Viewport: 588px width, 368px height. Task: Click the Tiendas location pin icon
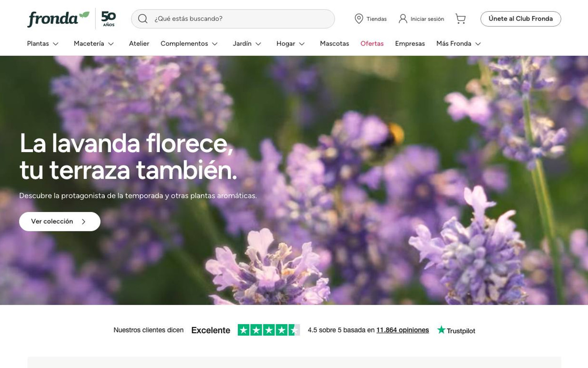coord(359,19)
